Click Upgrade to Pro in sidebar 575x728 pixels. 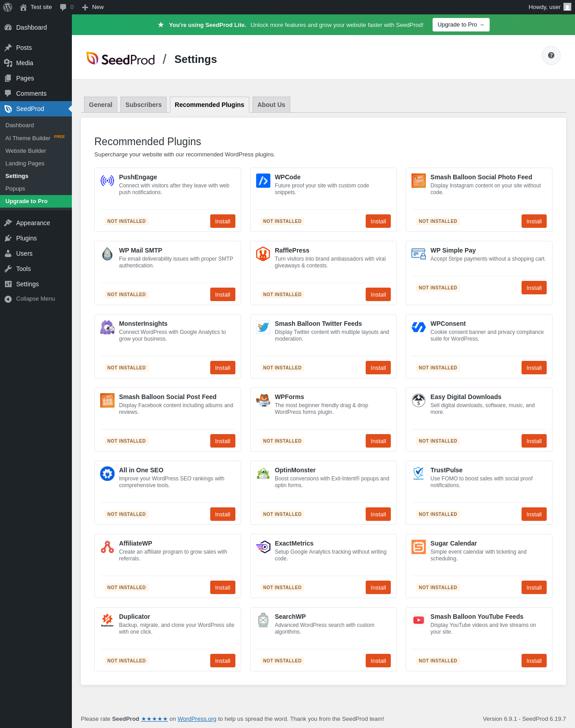[x=36, y=201]
